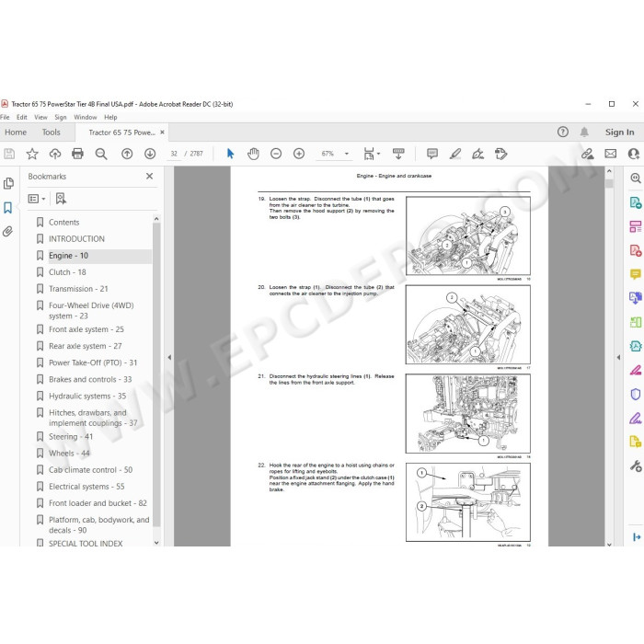
Task: Open Front loader and bucket - 82 bookmark
Action: pos(98,503)
